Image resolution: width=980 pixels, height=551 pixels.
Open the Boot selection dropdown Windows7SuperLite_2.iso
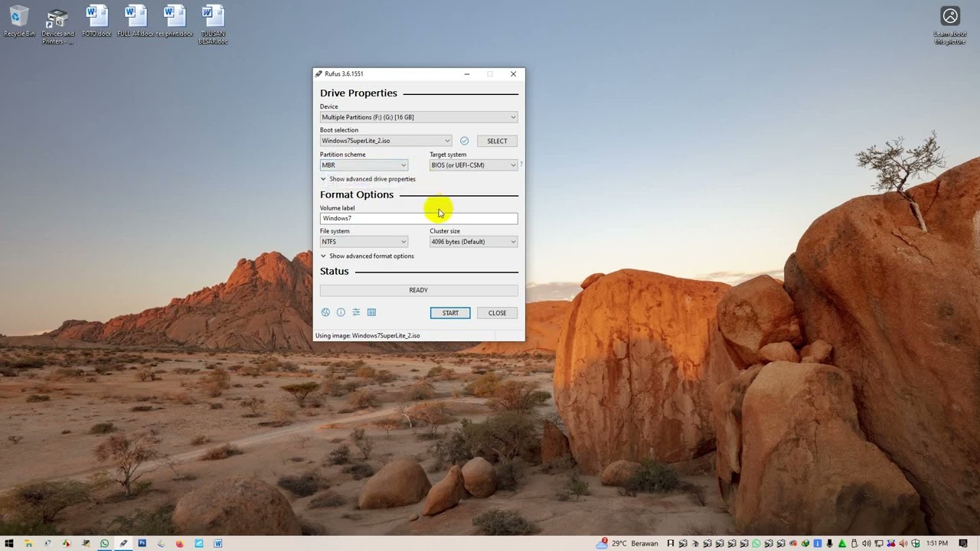coord(386,141)
